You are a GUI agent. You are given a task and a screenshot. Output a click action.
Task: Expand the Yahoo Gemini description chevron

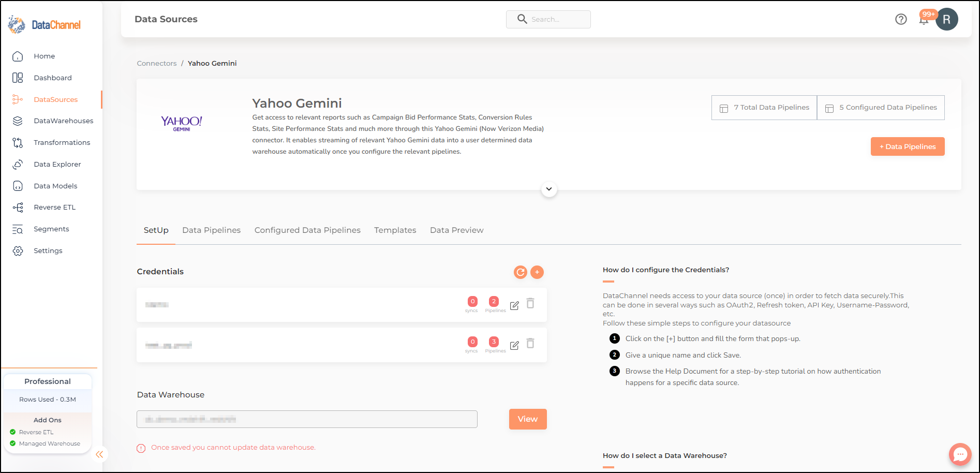coord(549,189)
